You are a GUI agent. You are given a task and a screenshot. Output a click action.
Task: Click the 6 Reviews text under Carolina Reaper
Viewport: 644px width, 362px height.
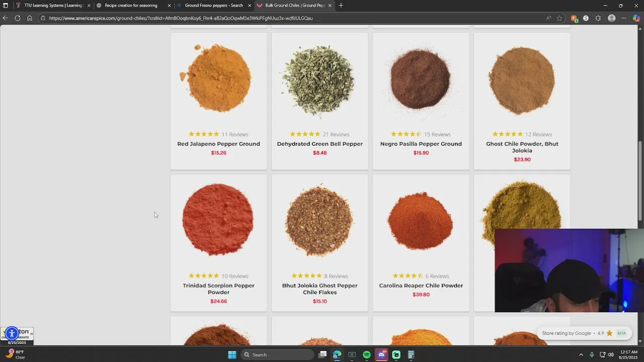(x=437, y=276)
